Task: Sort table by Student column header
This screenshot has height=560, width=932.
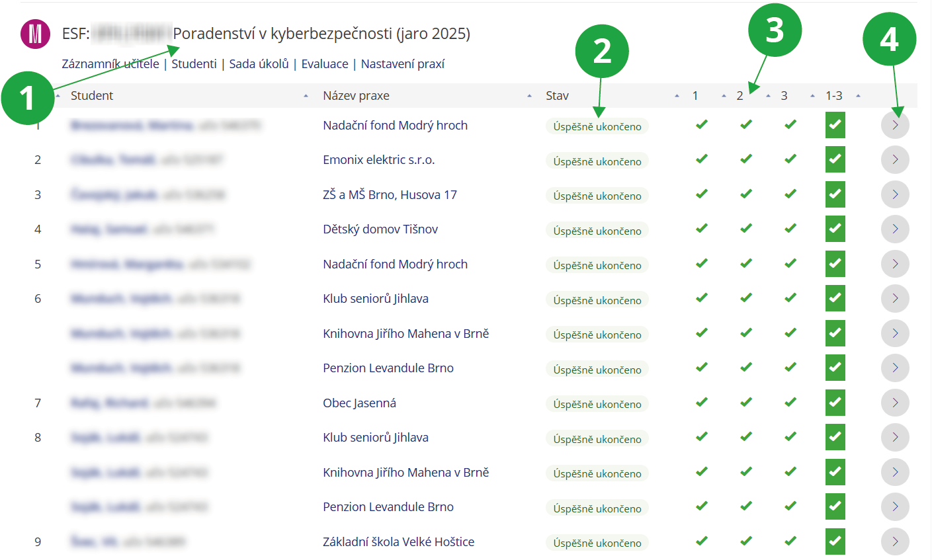Action: point(92,96)
